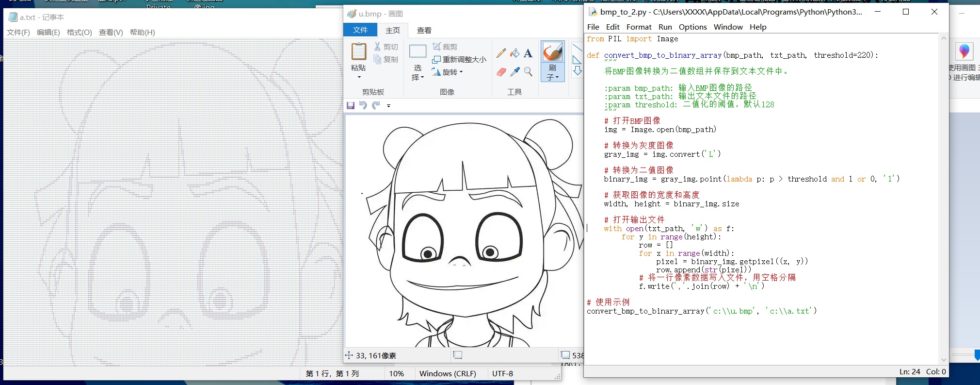Select the Text tool (letter A)

tap(528, 53)
